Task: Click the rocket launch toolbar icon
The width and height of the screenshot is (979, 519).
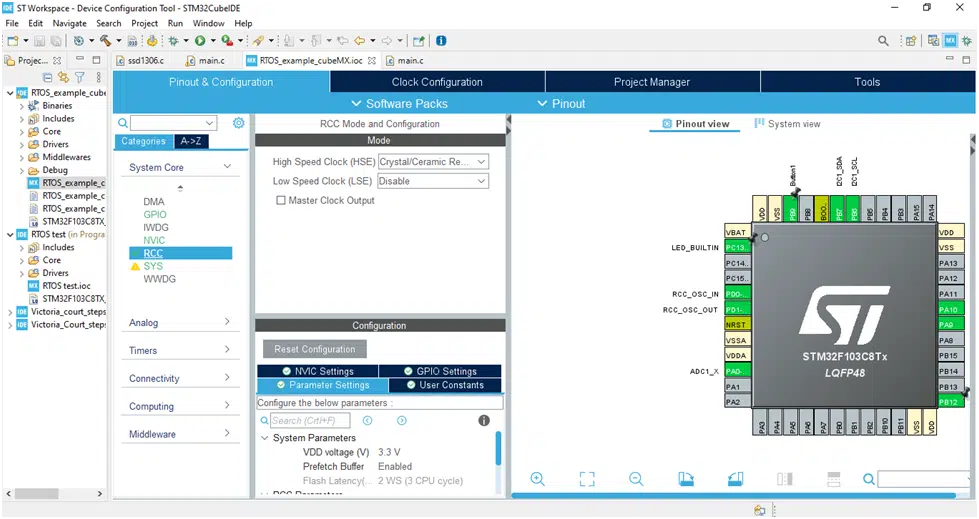Action: tap(258, 41)
